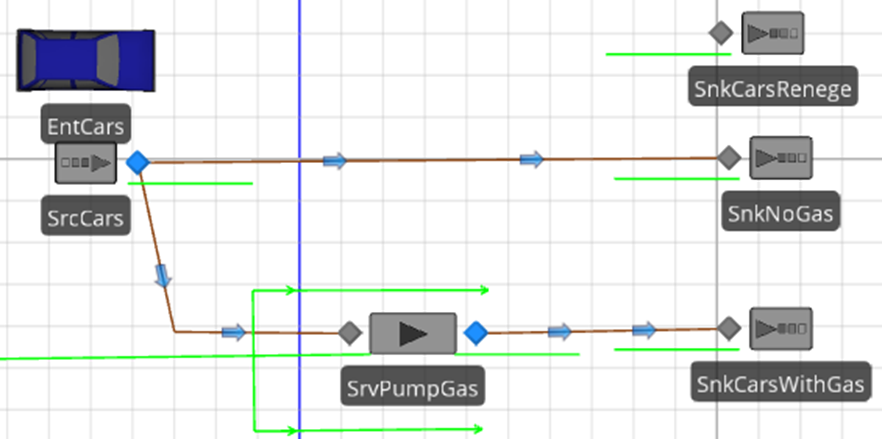Click the SnkNoGas sink icon
The width and height of the screenshot is (882, 439).
[x=781, y=158]
